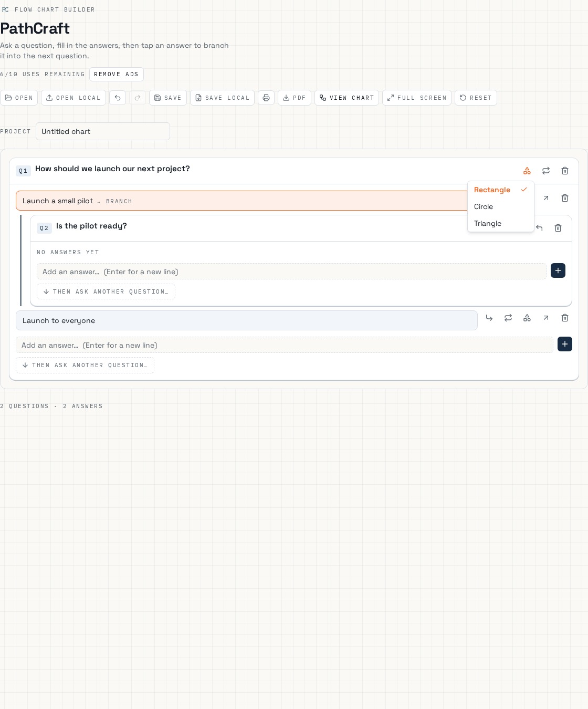Click the question text How should we launch our next project?
This screenshot has height=709, width=588.
112,169
